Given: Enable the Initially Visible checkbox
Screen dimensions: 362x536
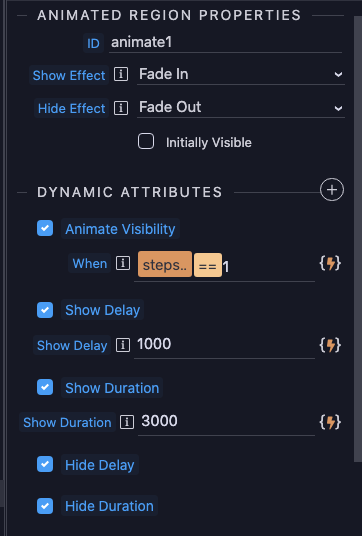Looking at the screenshot, I should click(x=146, y=141).
